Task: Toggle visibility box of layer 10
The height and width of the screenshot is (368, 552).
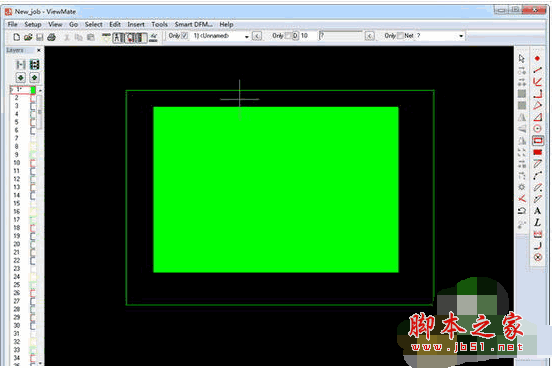Action: click(x=33, y=163)
